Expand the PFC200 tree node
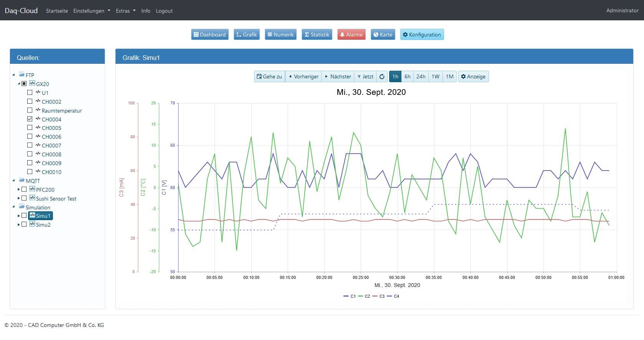Image resolution: width=644 pixels, height=340 pixels. (18, 189)
